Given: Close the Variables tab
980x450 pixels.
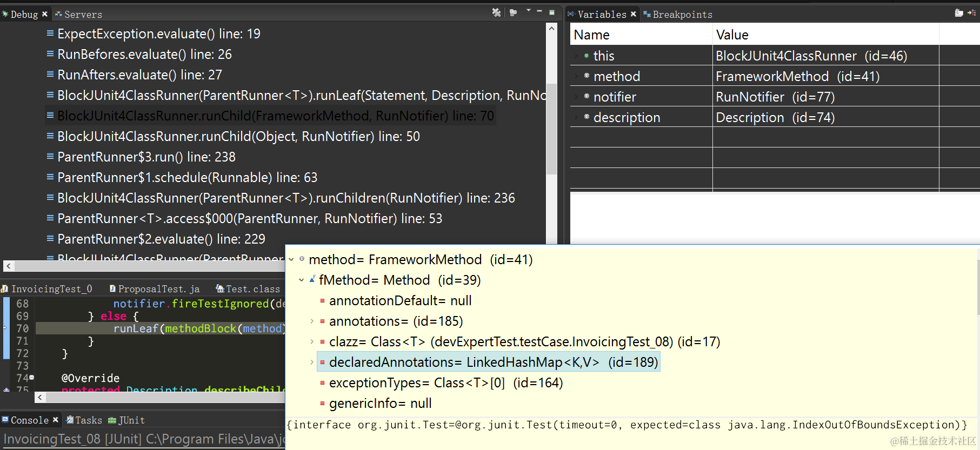Looking at the screenshot, I should click(634, 14).
